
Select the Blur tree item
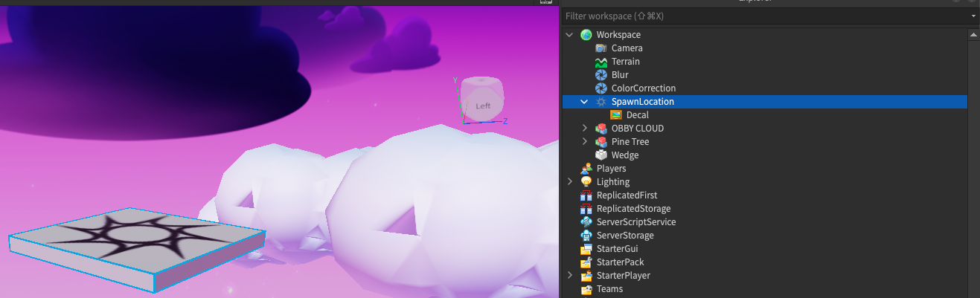[620, 75]
